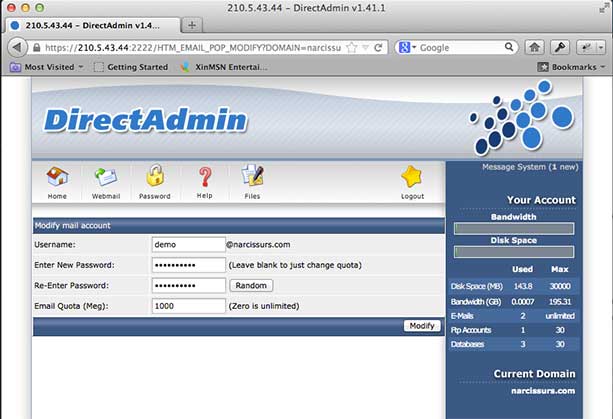Click the 30000 max disk space value
Screen dimensions: 613x419
(x=560, y=286)
